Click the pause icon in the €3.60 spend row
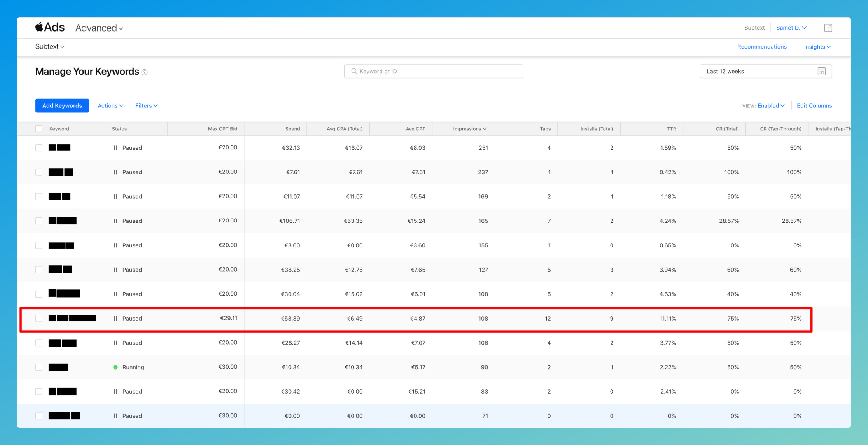868x445 pixels. click(x=115, y=245)
